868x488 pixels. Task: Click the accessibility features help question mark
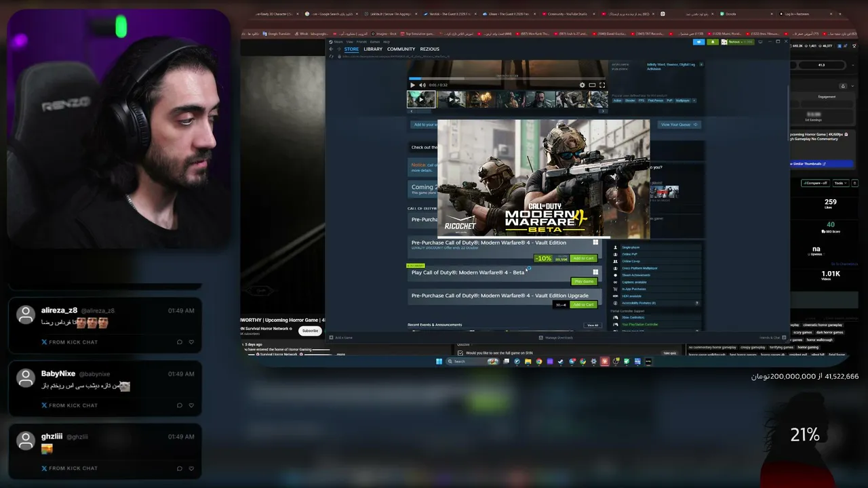click(696, 303)
